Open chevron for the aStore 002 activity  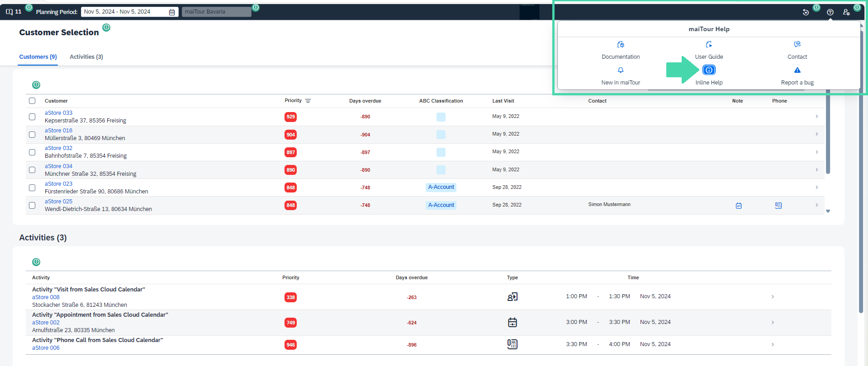click(773, 323)
